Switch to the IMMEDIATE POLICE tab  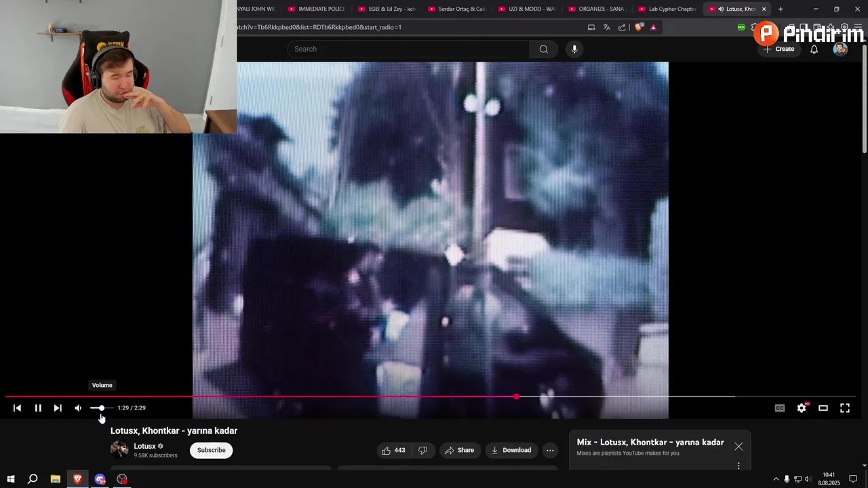pyautogui.click(x=315, y=9)
